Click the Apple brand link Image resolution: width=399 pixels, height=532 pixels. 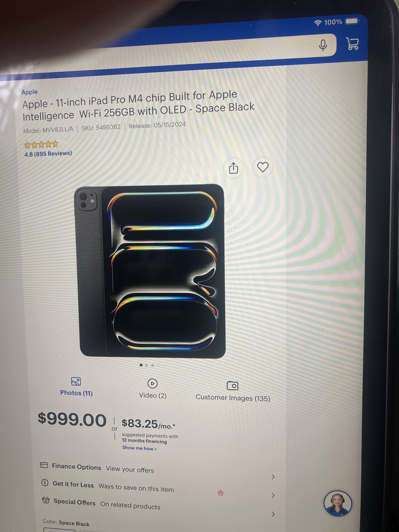30,92
